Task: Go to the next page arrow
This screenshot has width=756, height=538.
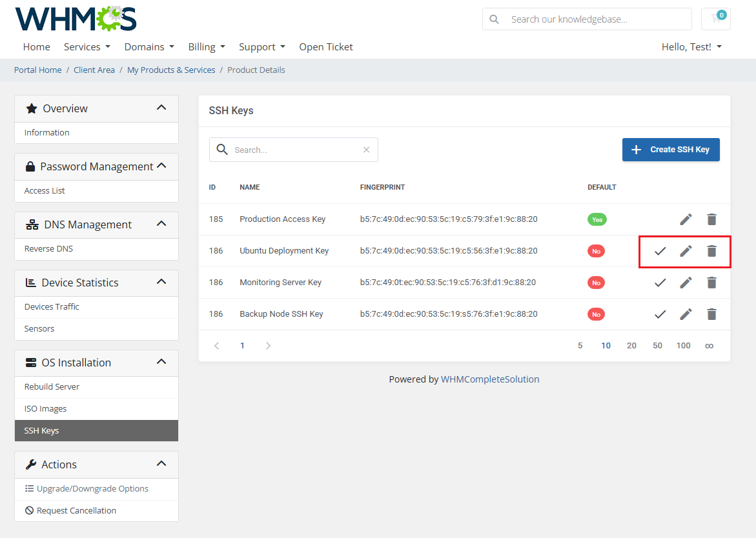Action: click(x=268, y=346)
